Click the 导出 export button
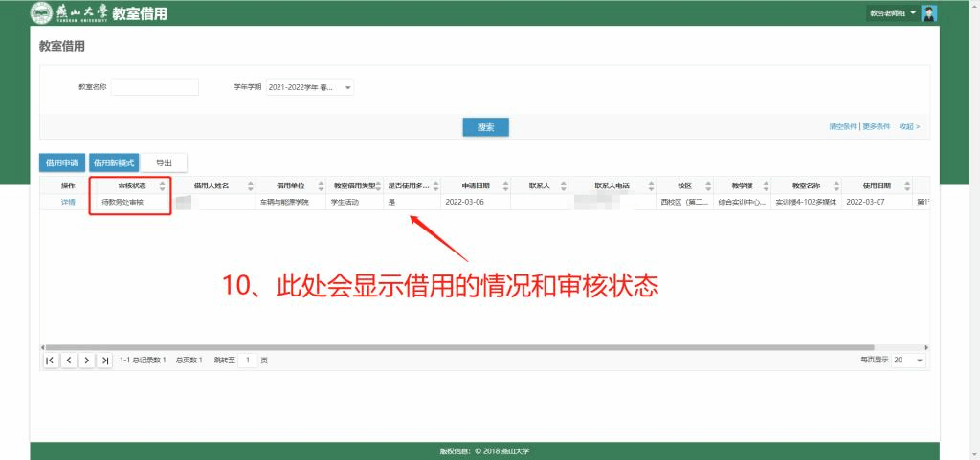Viewport: 980px width, 460px height. click(x=164, y=163)
